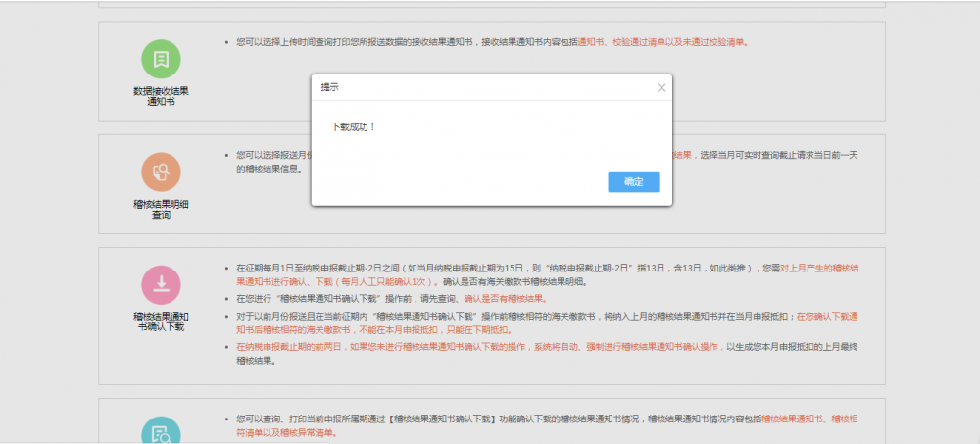
Task: Click the orange audit result detail query icon
Action: pos(161,172)
